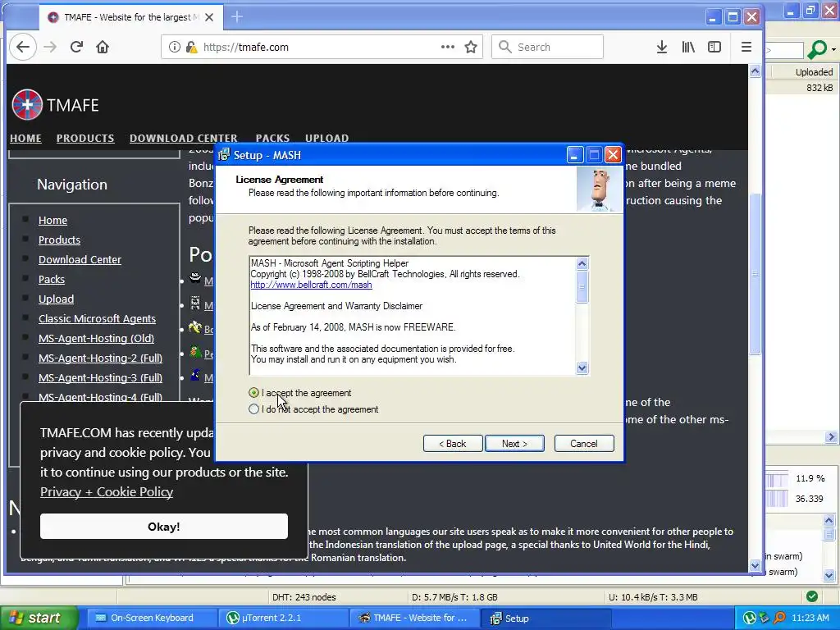840x630 pixels.
Task: Open HOME in TMAFE top menu
Action: coord(25,138)
